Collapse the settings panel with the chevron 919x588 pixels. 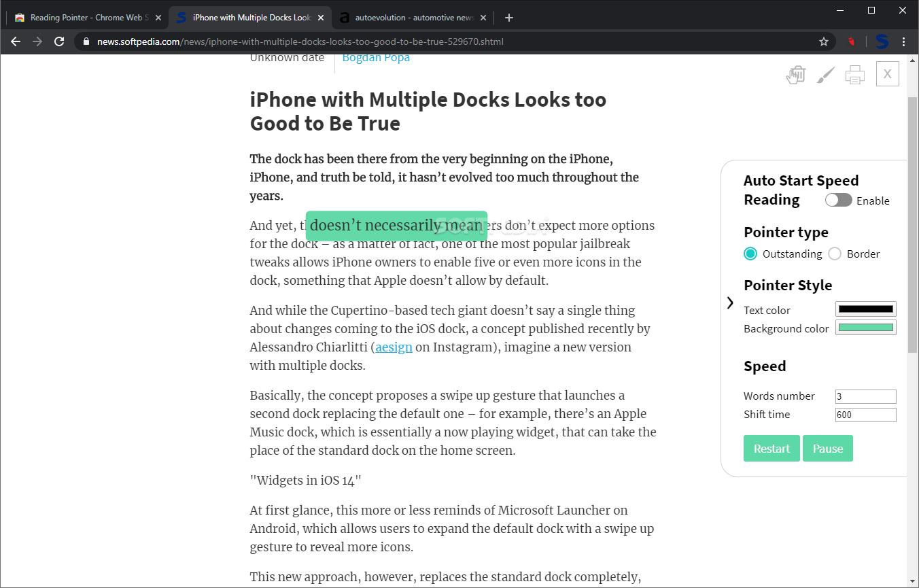(730, 302)
